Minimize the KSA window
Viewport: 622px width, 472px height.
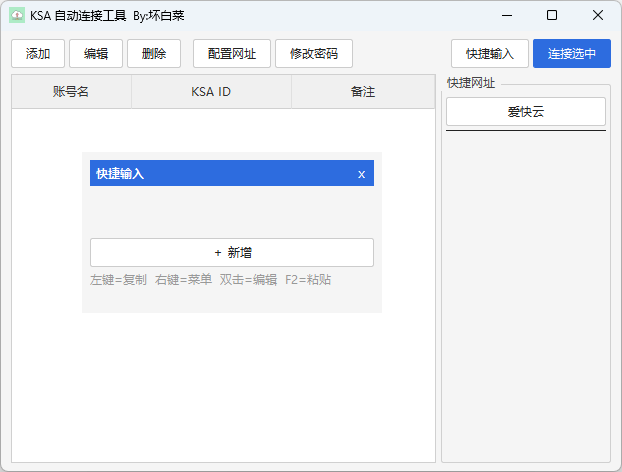pos(507,15)
